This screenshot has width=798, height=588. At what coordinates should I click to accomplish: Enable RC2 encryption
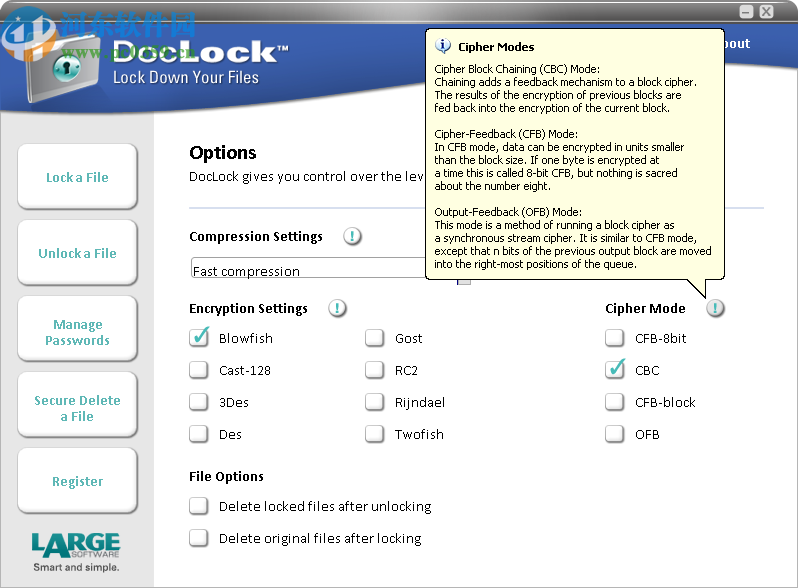point(375,370)
